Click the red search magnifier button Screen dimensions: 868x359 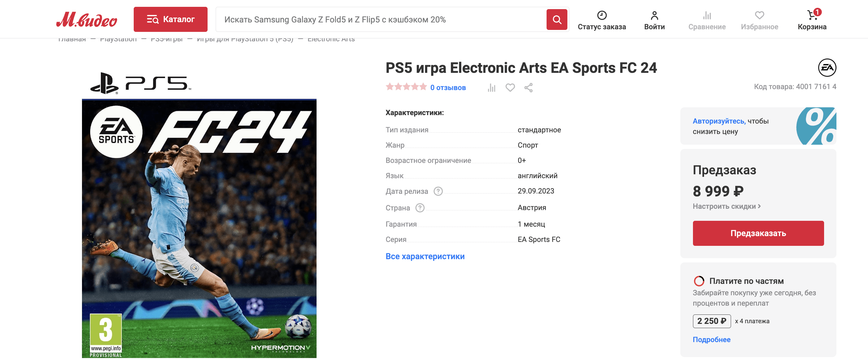click(x=557, y=20)
